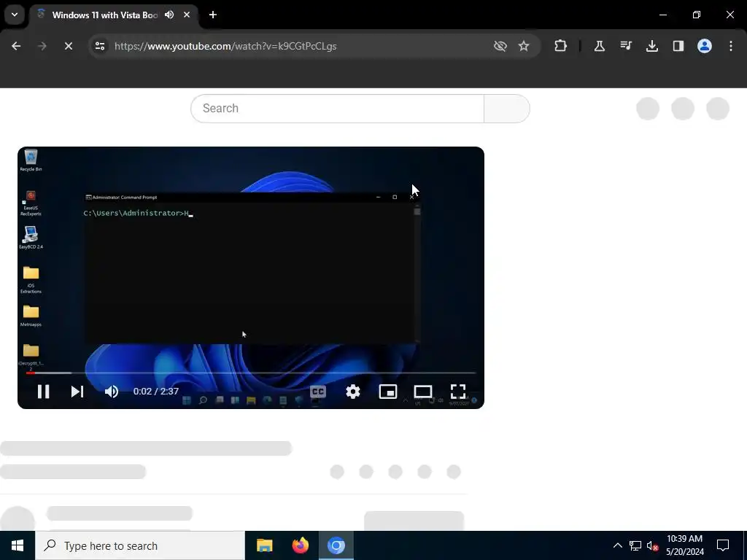
Task: Open the muted volume tray icon
Action: [x=652, y=545]
